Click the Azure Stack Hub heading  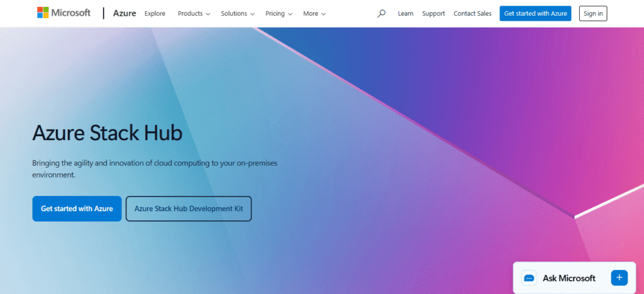click(107, 133)
